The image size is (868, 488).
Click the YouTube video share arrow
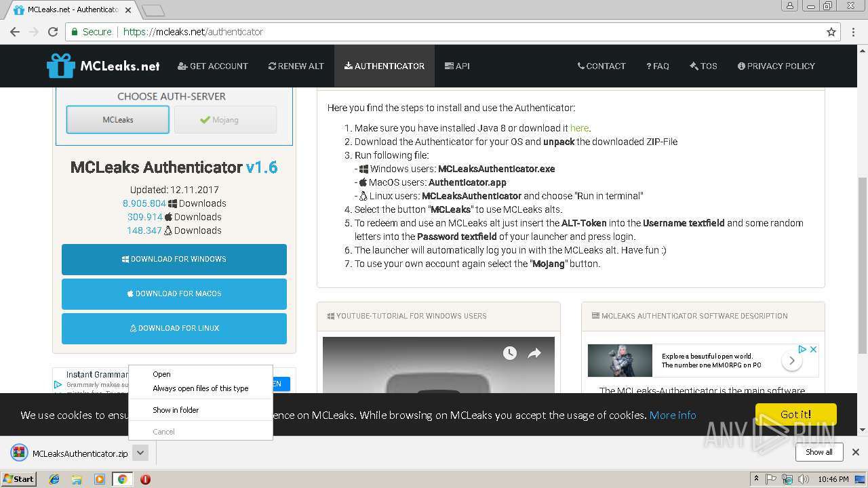pos(534,353)
